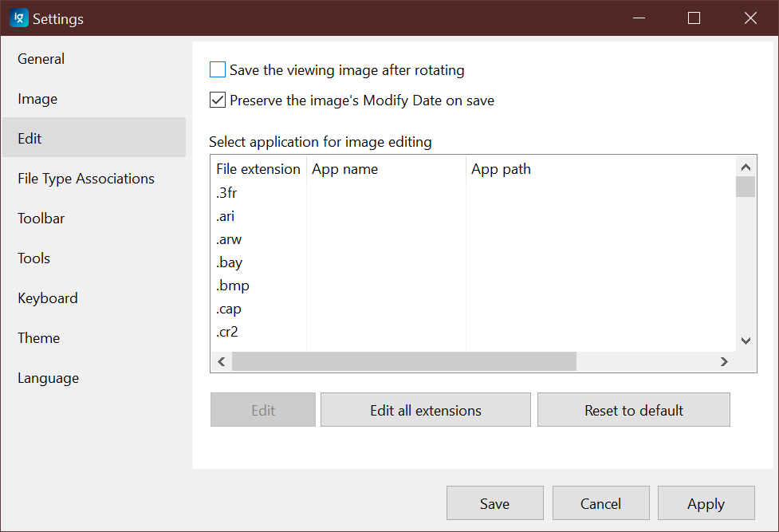Switch to the Theme section
779x532 pixels.
[38, 337]
